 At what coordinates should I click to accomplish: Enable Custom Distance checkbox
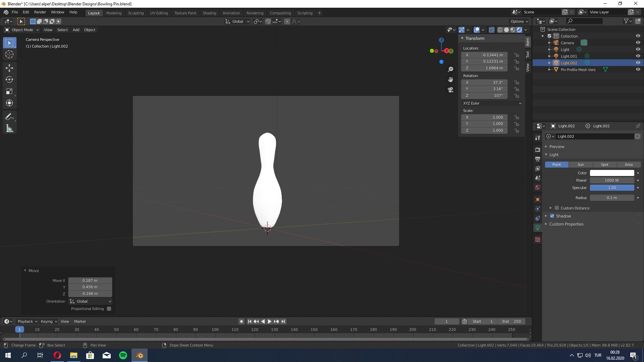[557, 208]
